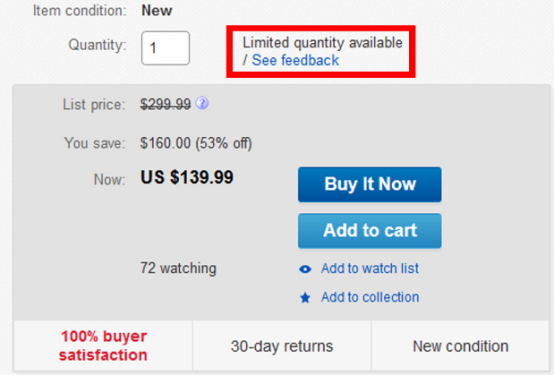Click the Limited quantity available notice

click(x=322, y=43)
